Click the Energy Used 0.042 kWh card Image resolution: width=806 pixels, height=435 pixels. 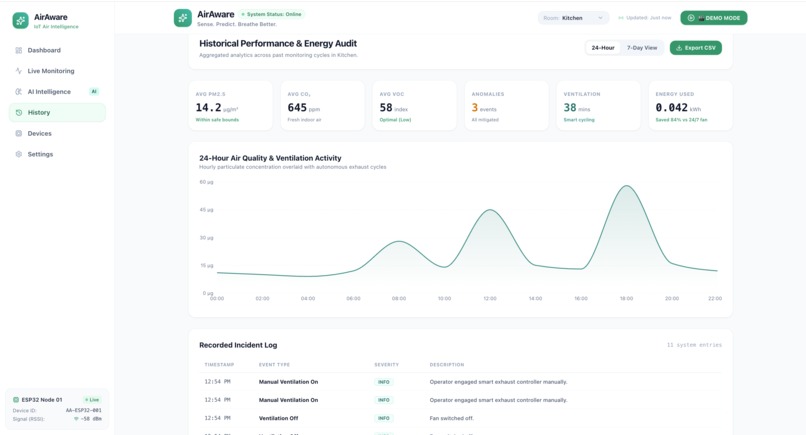690,105
